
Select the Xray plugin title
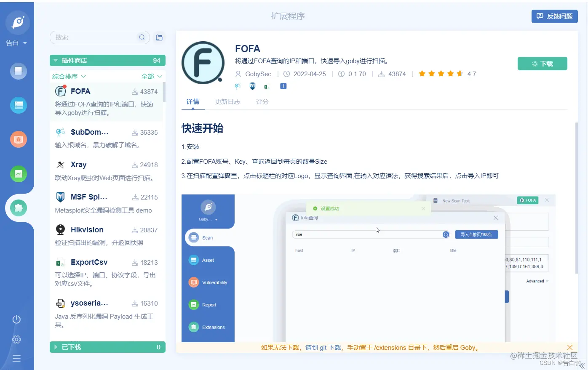[x=79, y=165]
